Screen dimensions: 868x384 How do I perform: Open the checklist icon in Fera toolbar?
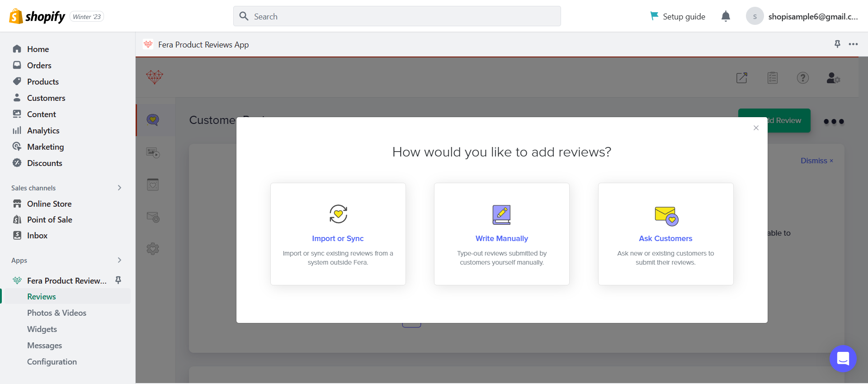tap(773, 78)
